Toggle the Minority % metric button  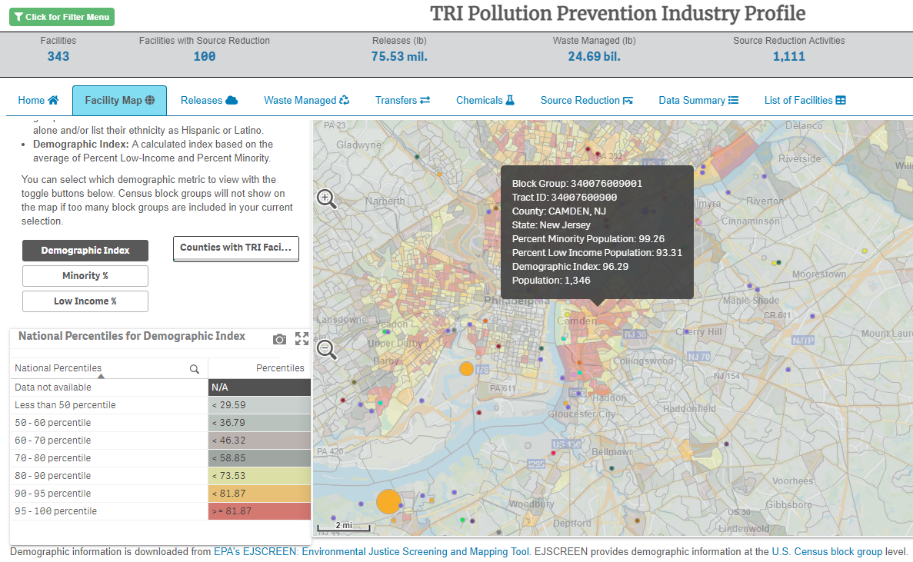click(85, 276)
